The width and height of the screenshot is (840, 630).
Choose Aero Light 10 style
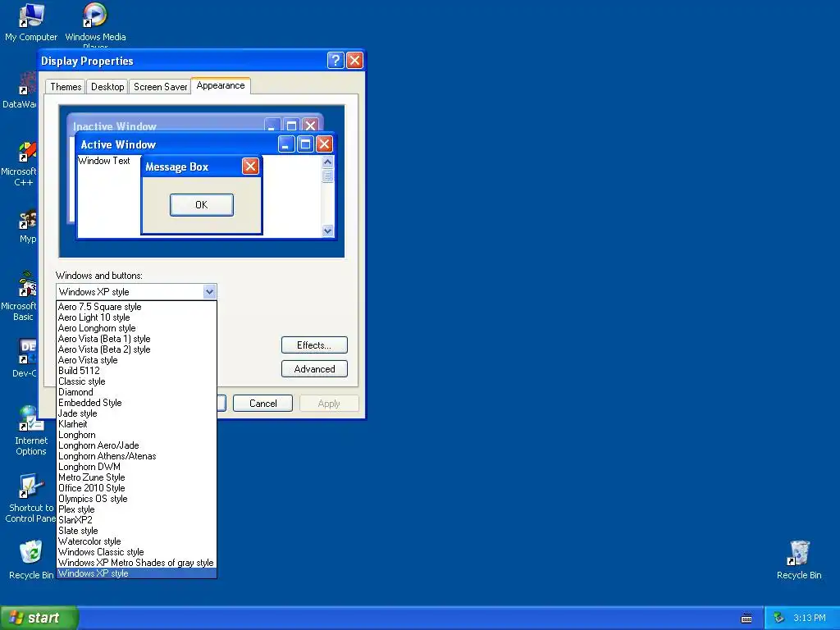point(137,317)
